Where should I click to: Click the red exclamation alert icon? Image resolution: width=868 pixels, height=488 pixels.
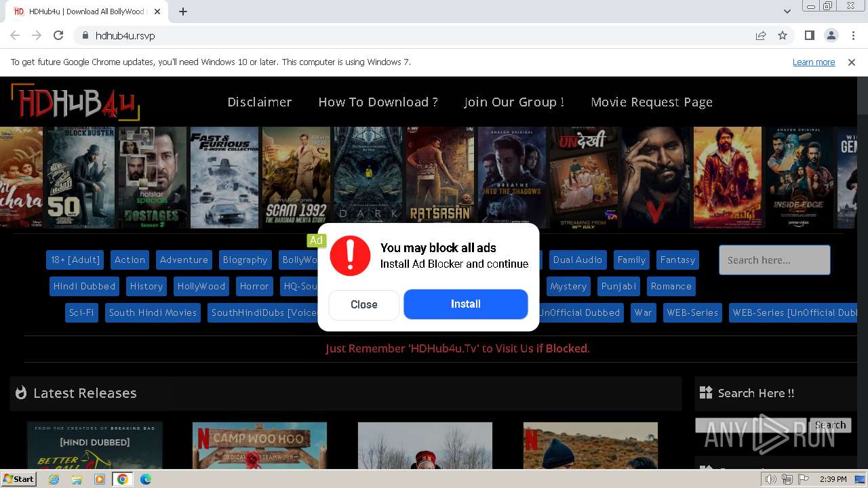(350, 256)
